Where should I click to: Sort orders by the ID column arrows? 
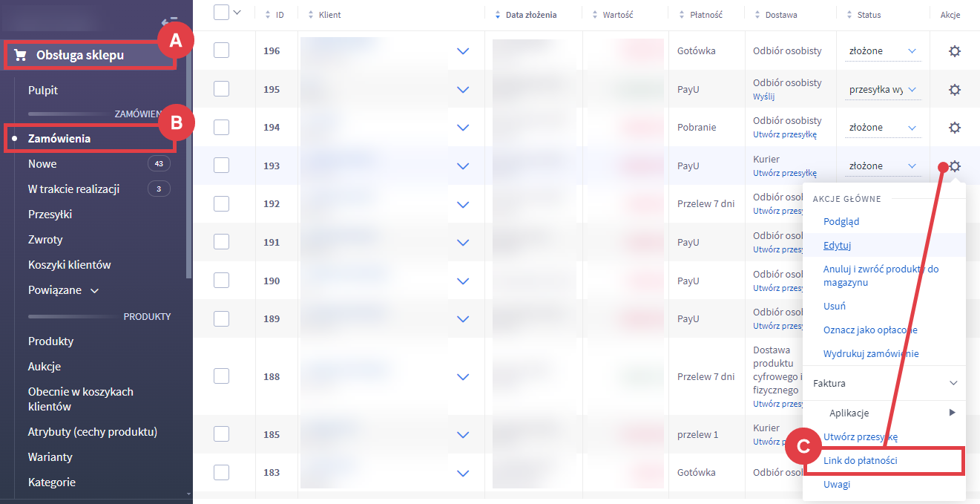point(268,15)
